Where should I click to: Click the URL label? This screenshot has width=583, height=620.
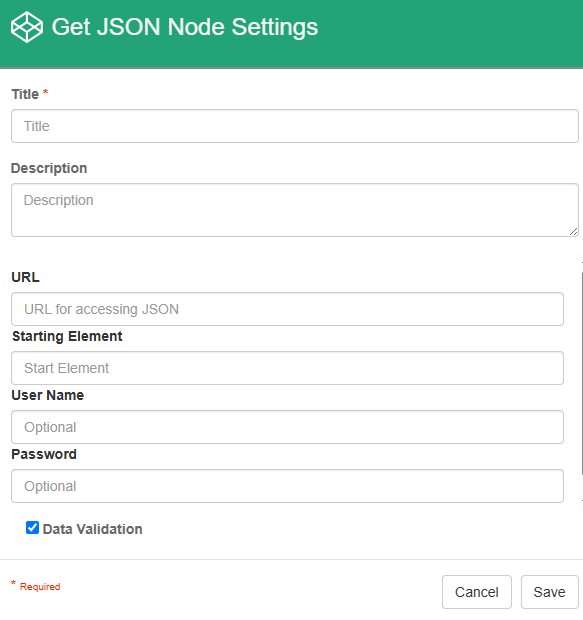26,277
